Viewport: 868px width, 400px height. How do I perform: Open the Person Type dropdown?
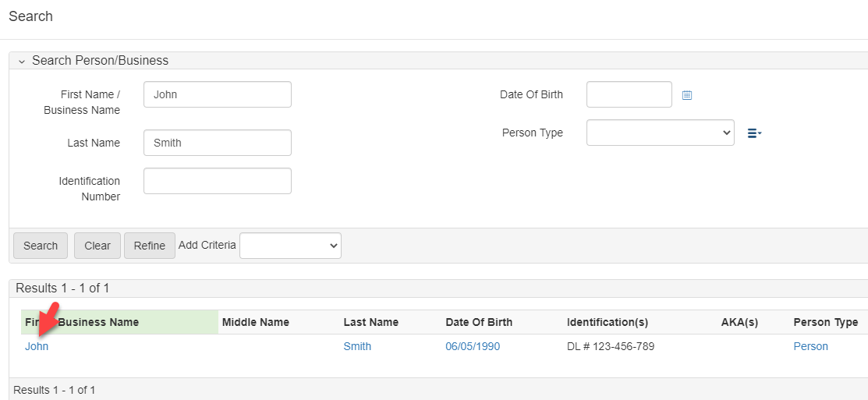click(x=660, y=133)
